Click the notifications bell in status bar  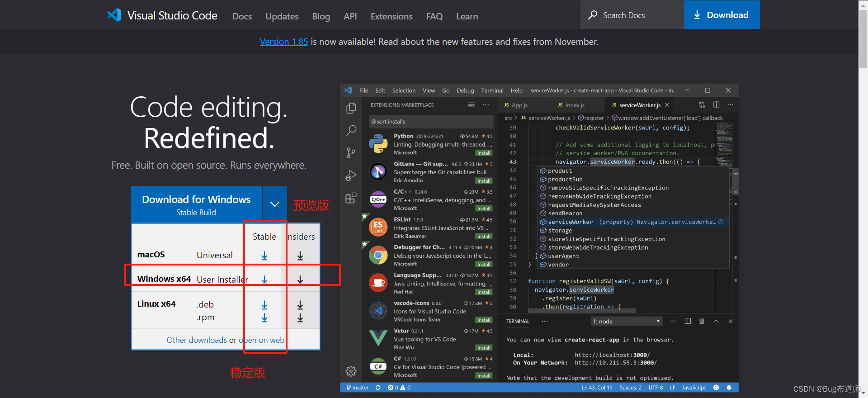point(729,388)
